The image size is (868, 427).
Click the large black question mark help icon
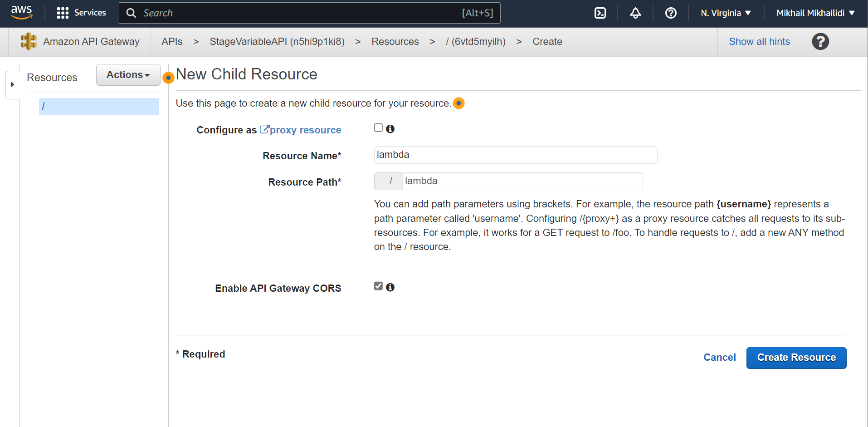(820, 42)
